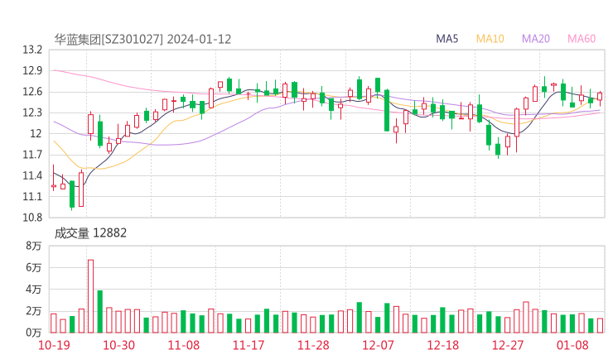The height and width of the screenshot is (364, 613).
Task: Click the 12-07 date axis label
Action: 378,345
